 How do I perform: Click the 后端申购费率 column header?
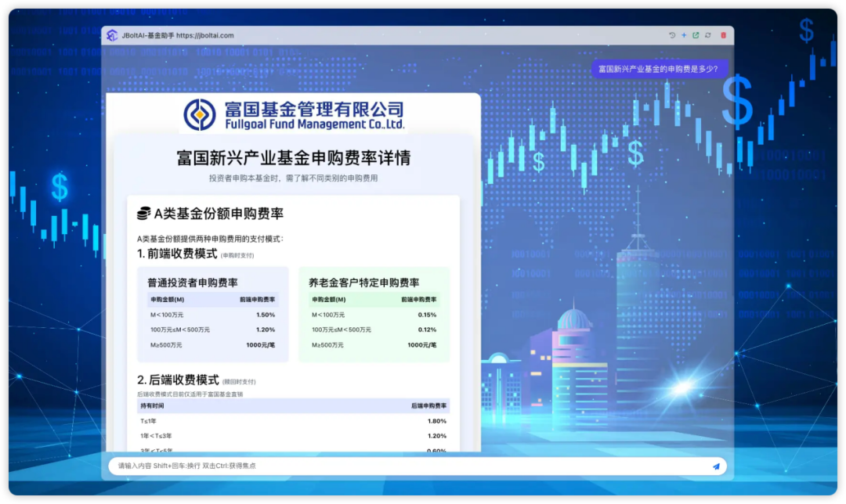pos(429,406)
